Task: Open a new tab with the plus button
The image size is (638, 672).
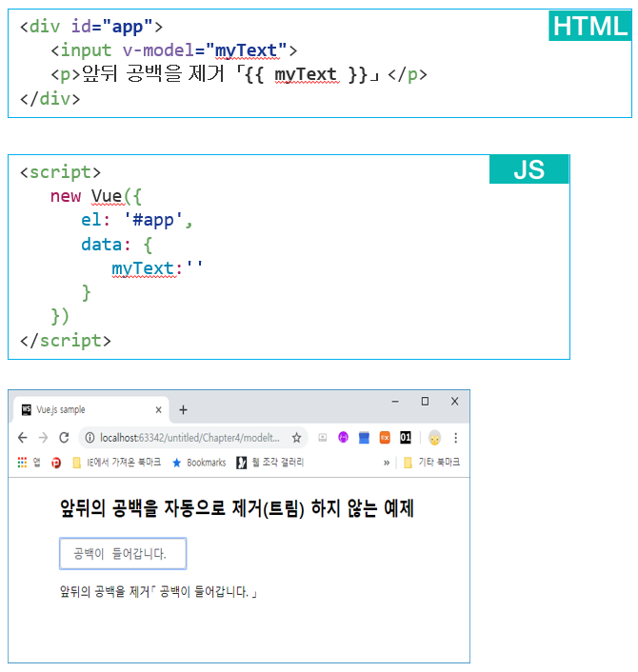Action: pos(183,410)
